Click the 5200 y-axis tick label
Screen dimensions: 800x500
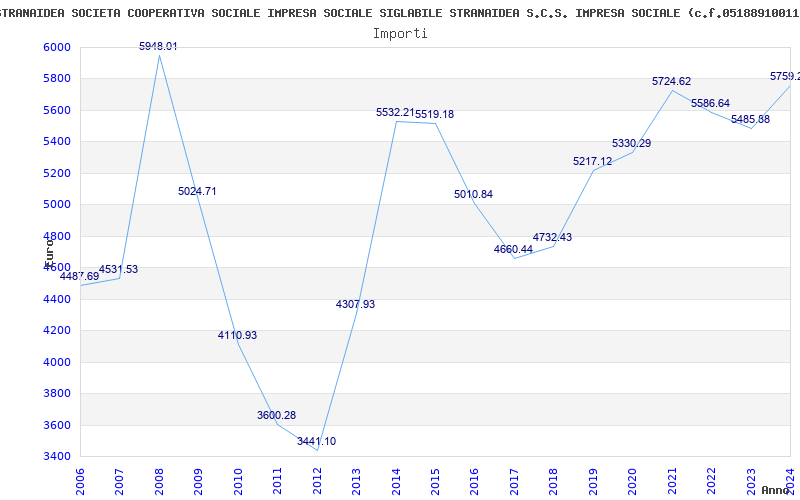pyautogui.click(x=57, y=173)
